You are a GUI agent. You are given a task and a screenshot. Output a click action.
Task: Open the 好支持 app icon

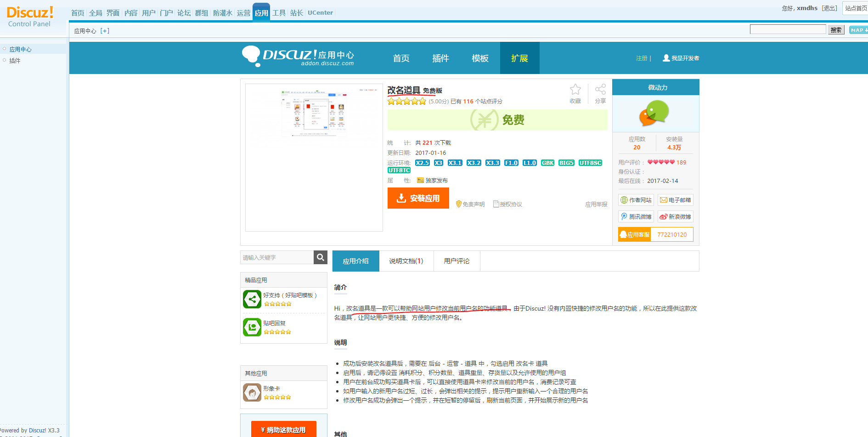tap(252, 300)
